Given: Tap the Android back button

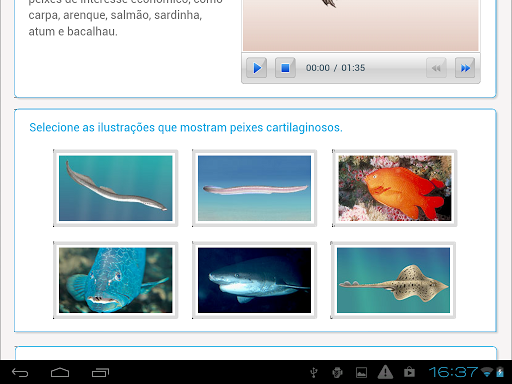Looking at the screenshot, I should (20, 372).
